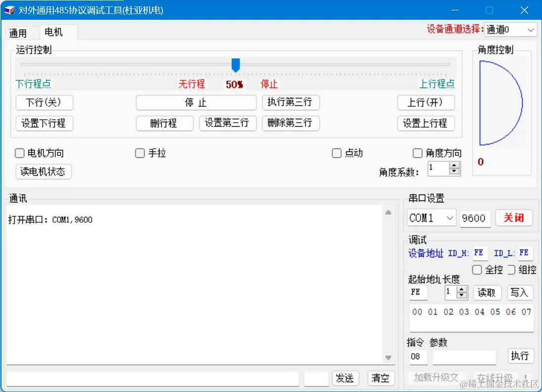Click the long send-message input field

pos(152,379)
